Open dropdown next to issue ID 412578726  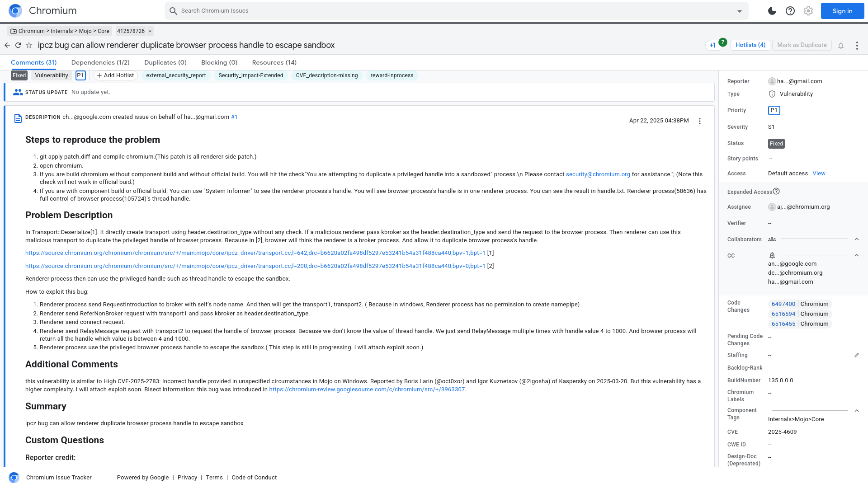coord(150,31)
